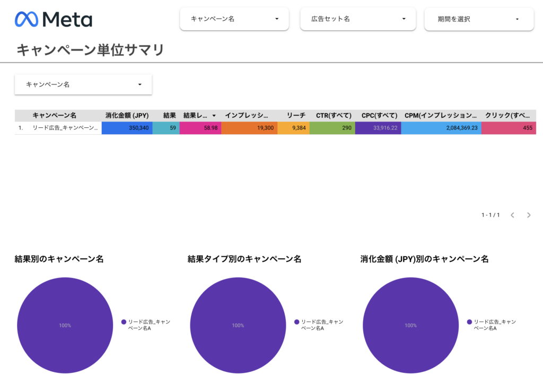The height and width of the screenshot is (392, 543).
Task: Click the Meta logo
Action: (54, 19)
